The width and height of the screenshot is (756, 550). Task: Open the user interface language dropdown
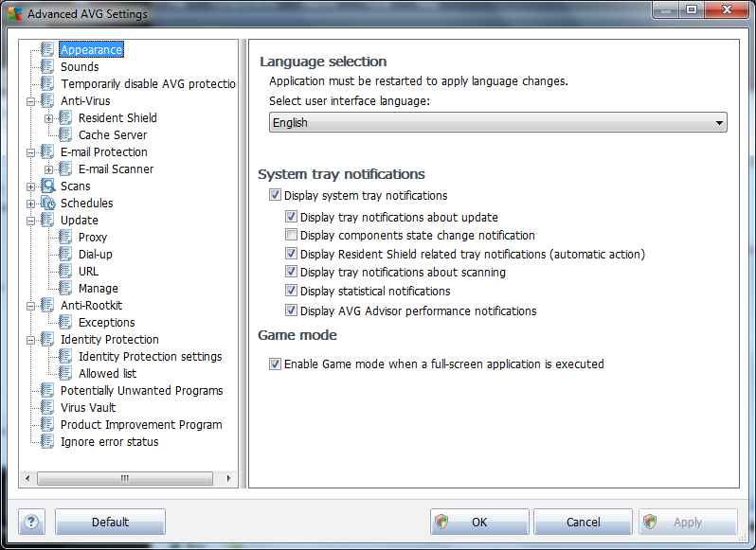pyautogui.click(x=497, y=122)
